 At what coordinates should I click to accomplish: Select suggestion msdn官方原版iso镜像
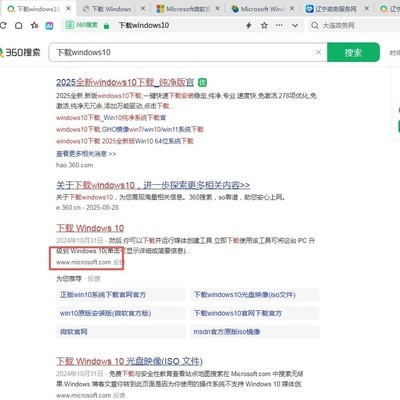point(255,332)
